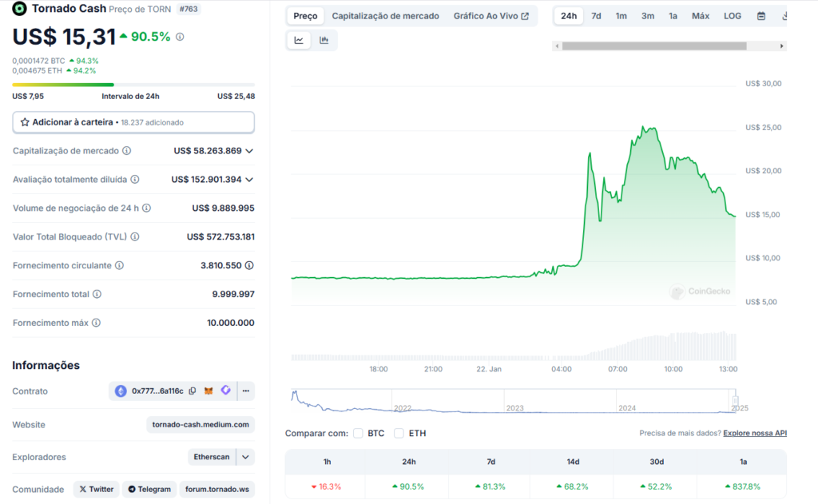Click the US$ 572.753.181 TVL value
Viewport: 818px width, 504px height.
coord(220,237)
